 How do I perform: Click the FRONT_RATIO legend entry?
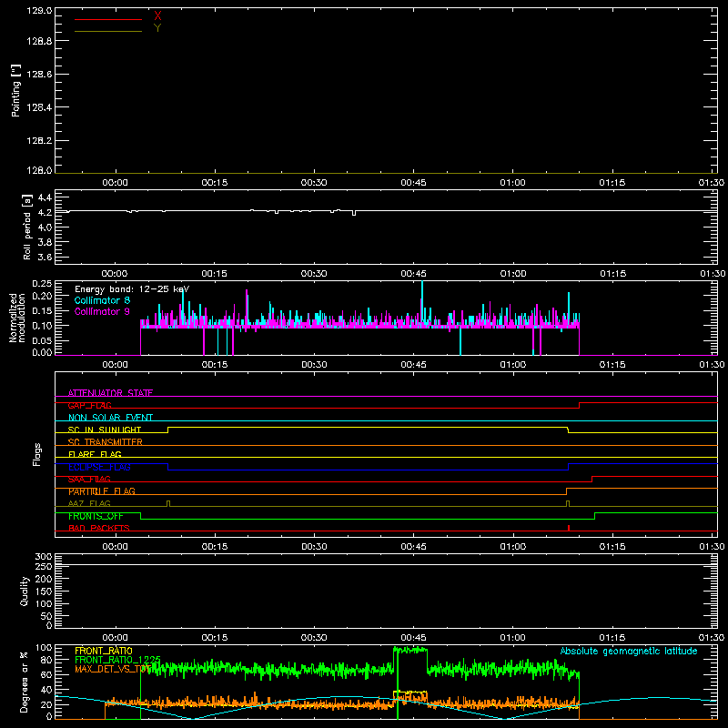click(x=104, y=651)
